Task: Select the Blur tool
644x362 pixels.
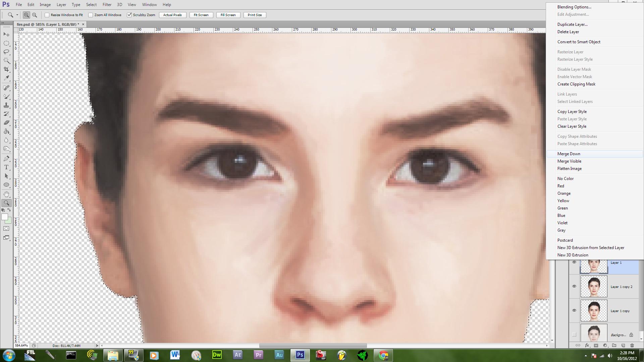Action: (x=6, y=140)
